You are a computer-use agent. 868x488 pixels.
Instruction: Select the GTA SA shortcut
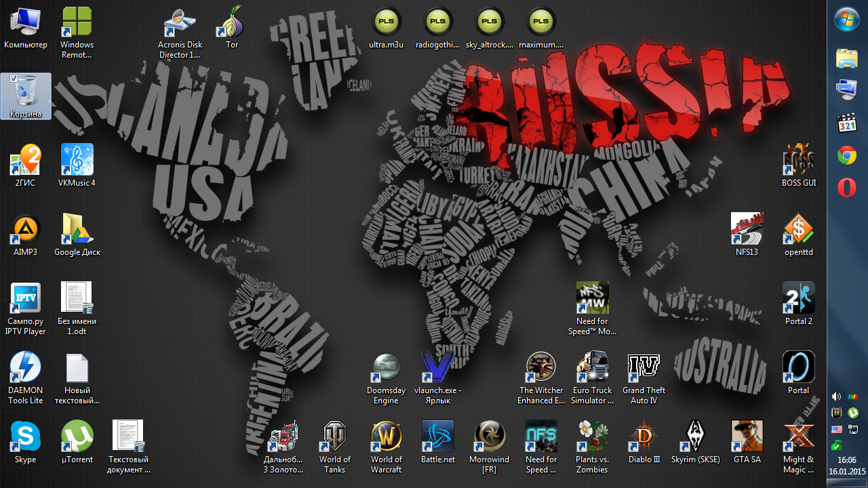pyautogui.click(x=747, y=443)
